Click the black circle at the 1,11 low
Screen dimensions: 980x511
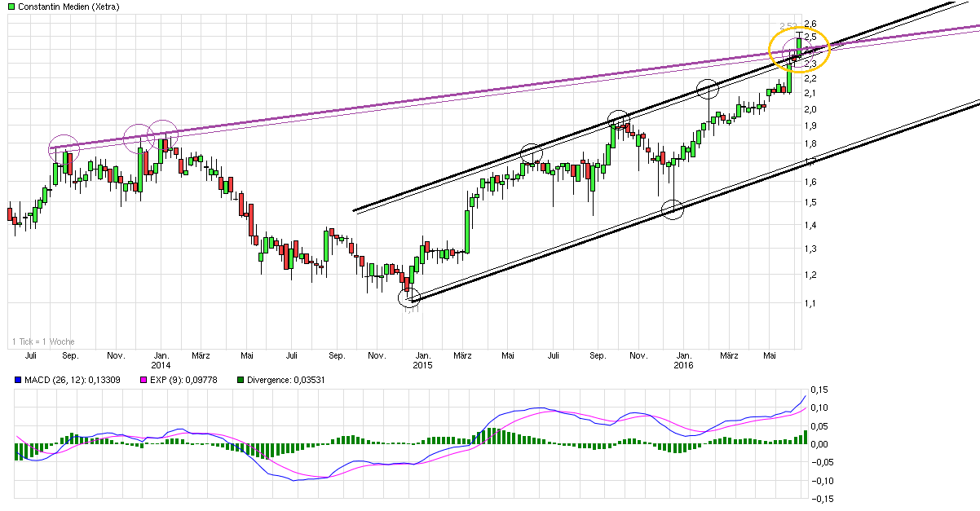(409, 298)
